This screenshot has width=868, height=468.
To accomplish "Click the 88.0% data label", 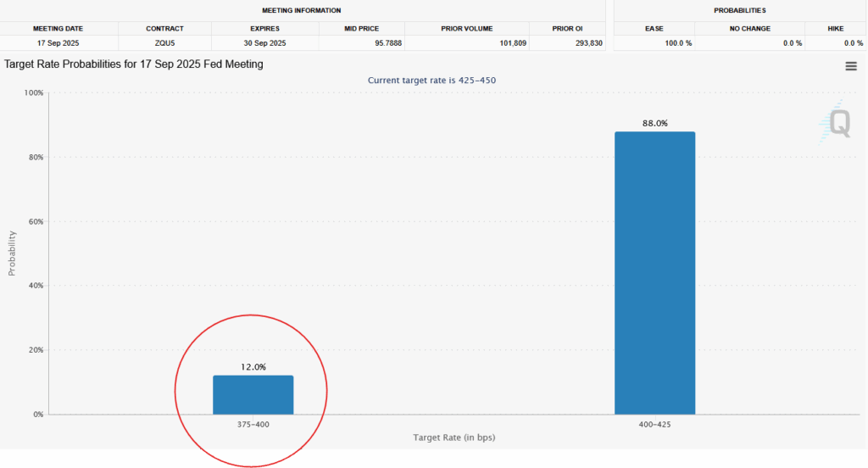I will [x=654, y=123].
